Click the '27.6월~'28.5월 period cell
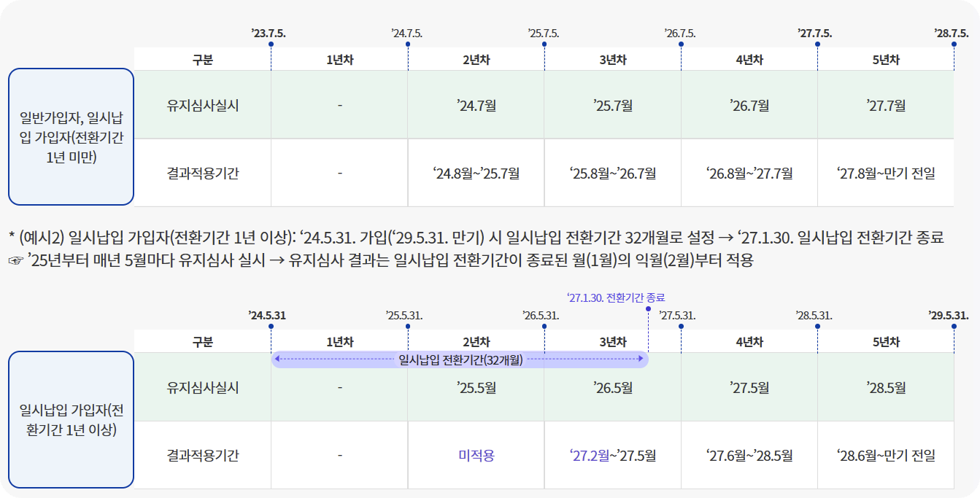980x498 pixels. click(749, 456)
